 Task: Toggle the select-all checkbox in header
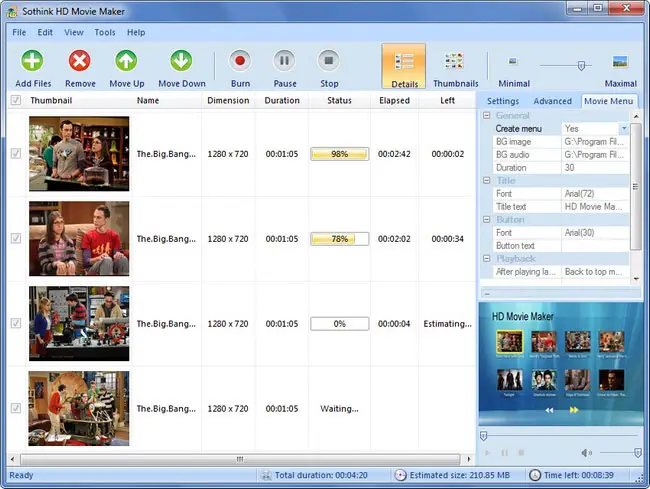[16, 100]
